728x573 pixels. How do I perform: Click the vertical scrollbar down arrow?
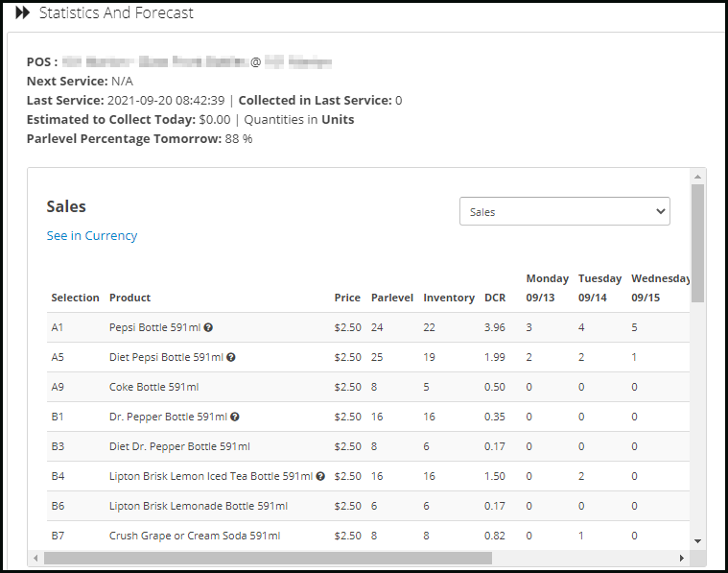click(x=697, y=541)
